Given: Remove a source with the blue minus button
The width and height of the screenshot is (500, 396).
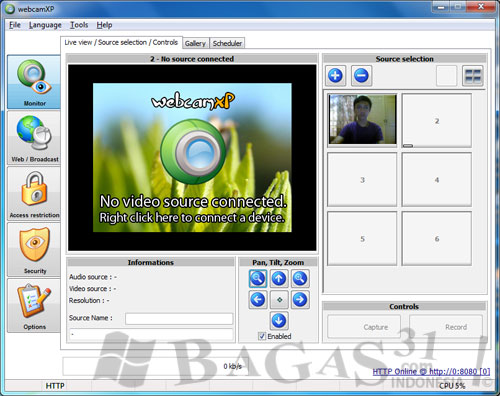Looking at the screenshot, I should 361,76.
